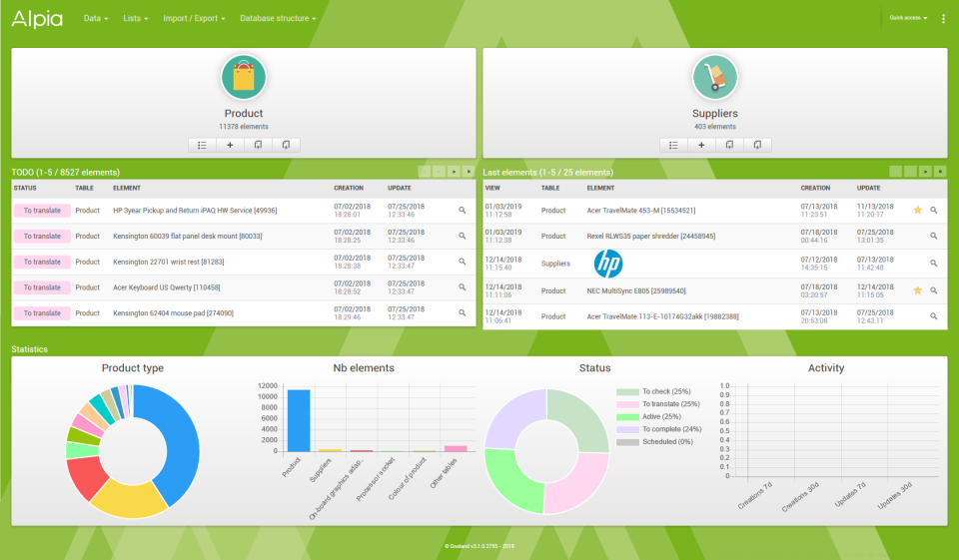
Task: Toggle the To complete legend entry
Action: [x=659, y=429]
